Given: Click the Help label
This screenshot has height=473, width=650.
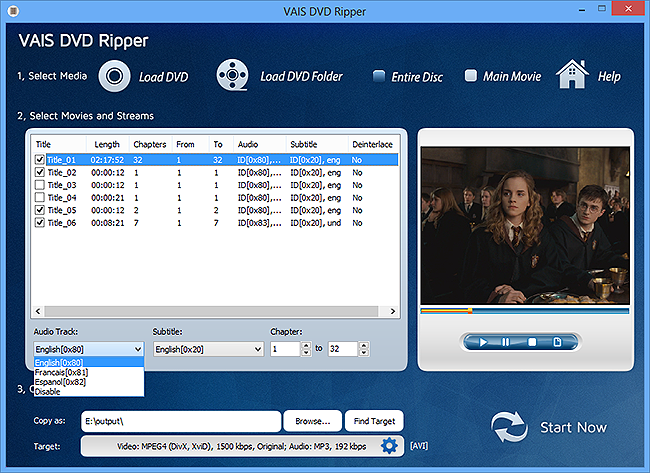Looking at the screenshot, I should pos(609,76).
